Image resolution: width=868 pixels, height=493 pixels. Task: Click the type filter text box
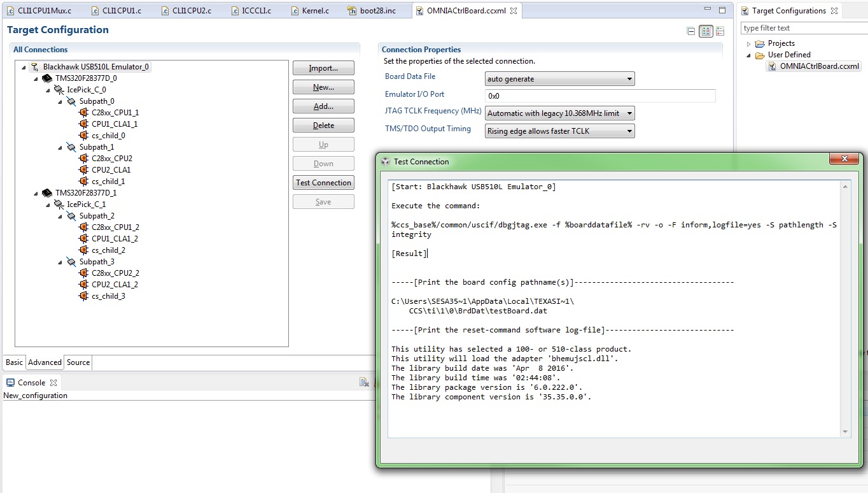point(803,28)
